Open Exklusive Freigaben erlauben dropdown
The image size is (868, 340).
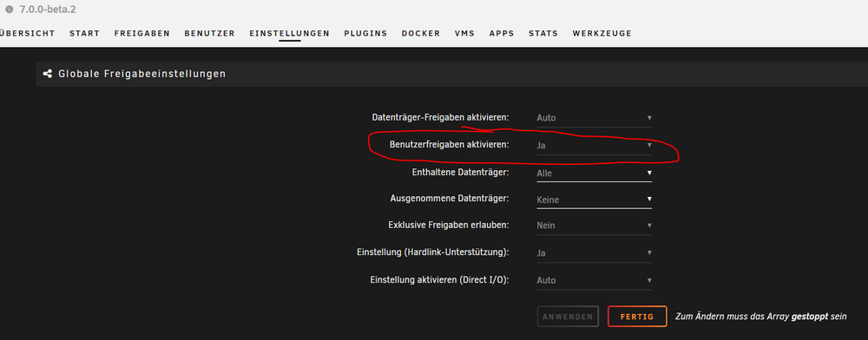tap(594, 226)
